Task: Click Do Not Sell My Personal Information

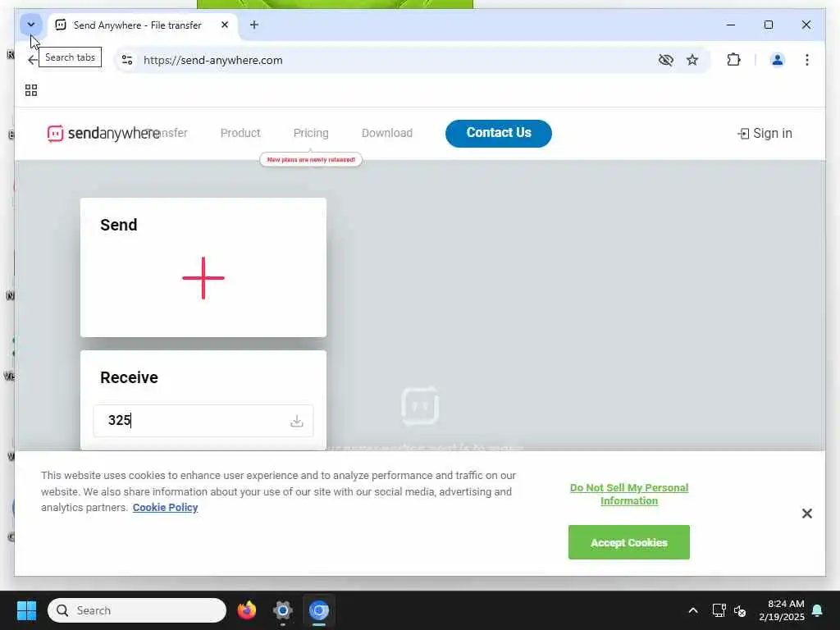Action: 629,494
